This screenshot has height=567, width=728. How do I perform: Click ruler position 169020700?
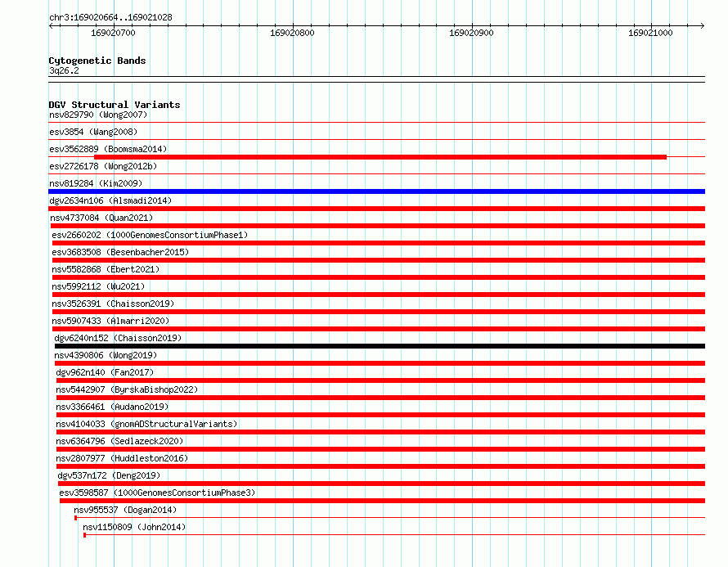pyautogui.click(x=113, y=33)
